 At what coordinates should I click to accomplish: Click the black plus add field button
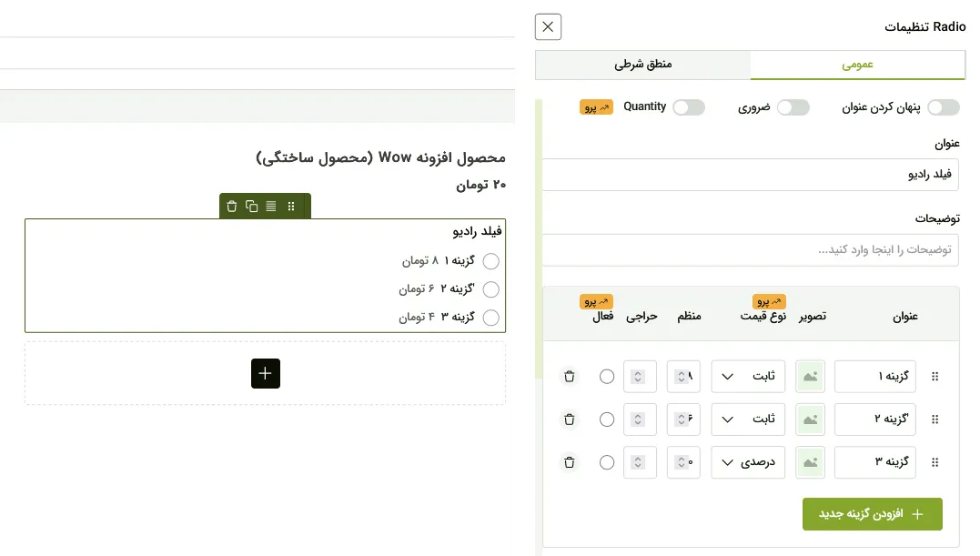(x=266, y=374)
